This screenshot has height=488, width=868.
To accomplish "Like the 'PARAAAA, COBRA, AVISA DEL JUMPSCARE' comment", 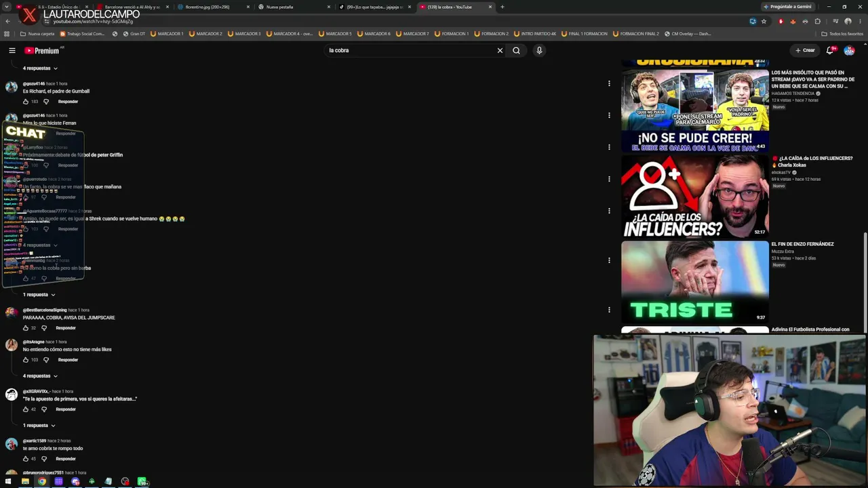I will click(x=26, y=328).
